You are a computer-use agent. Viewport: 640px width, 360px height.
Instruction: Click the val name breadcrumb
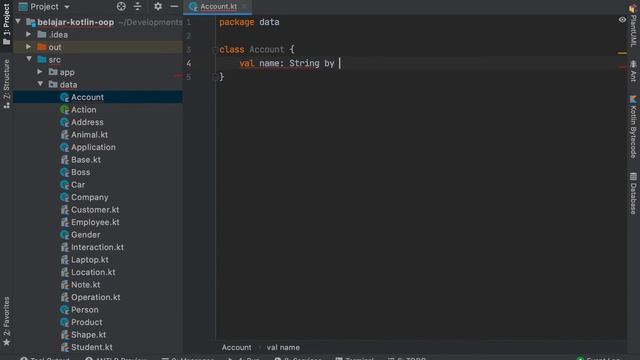point(283,347)
